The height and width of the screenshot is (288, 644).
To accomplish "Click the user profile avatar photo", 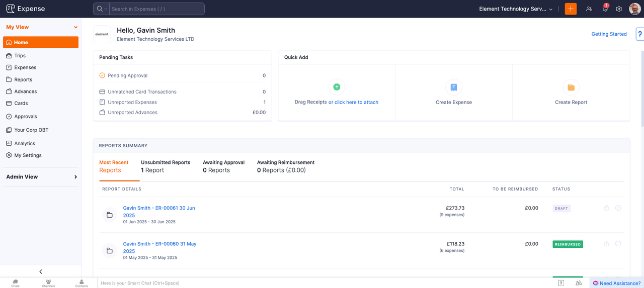I will coord(634,9).
